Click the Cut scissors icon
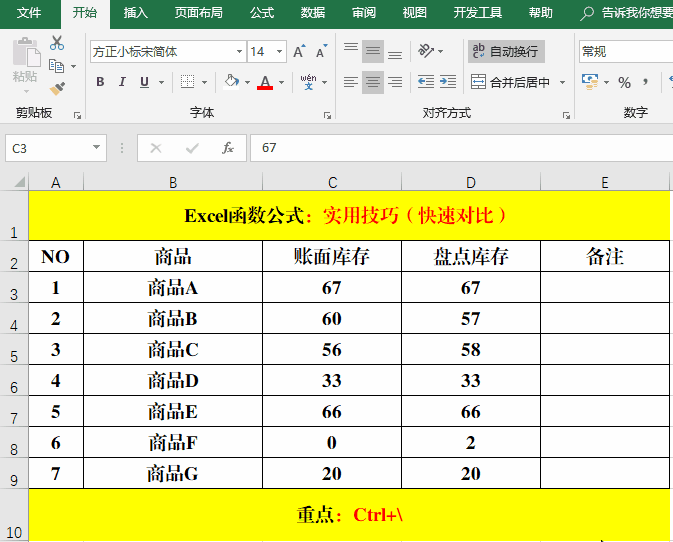The image size is (673, 542). [x=57, y=43]
